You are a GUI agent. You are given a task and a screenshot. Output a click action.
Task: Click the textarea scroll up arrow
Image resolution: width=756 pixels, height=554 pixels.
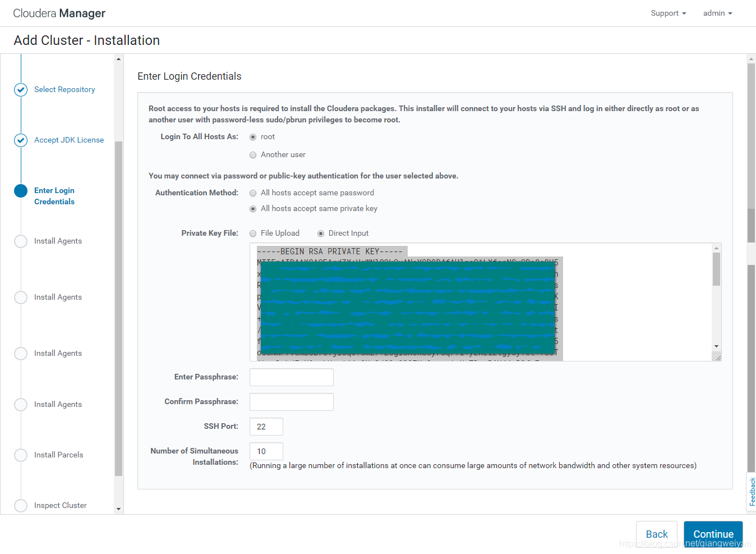click(x=716, y=248)
